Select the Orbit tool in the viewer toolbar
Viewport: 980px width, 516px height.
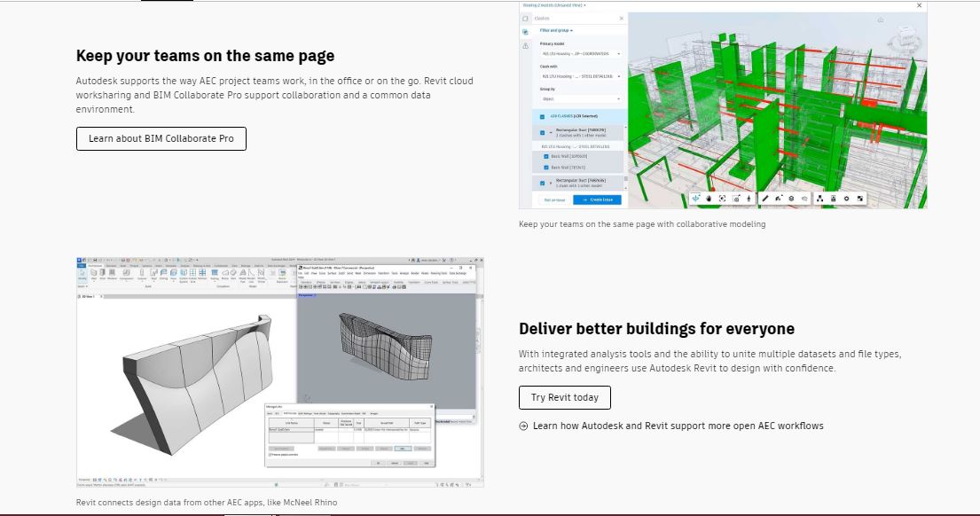point(696,199)
